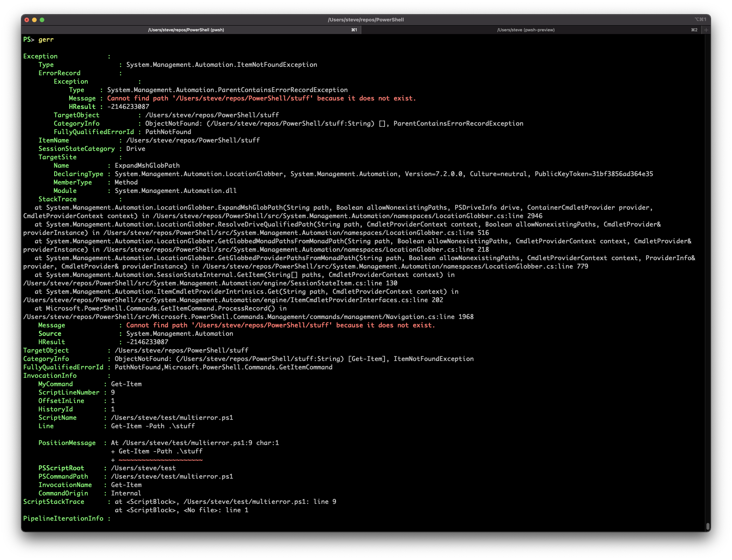Click the 'PositionMessage' label
The image size is (732, 560).
pos(67,443)
